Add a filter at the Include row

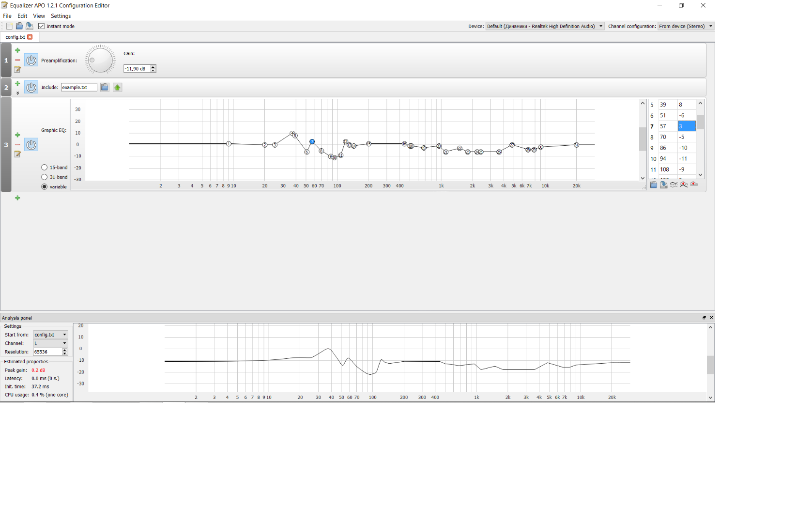click(x=17, y=84)
